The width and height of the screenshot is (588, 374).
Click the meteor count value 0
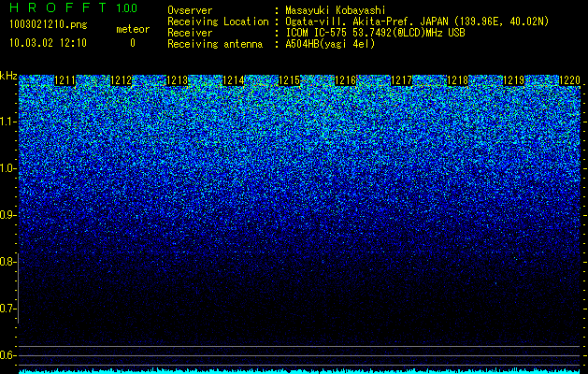click(x=133, y=43)
